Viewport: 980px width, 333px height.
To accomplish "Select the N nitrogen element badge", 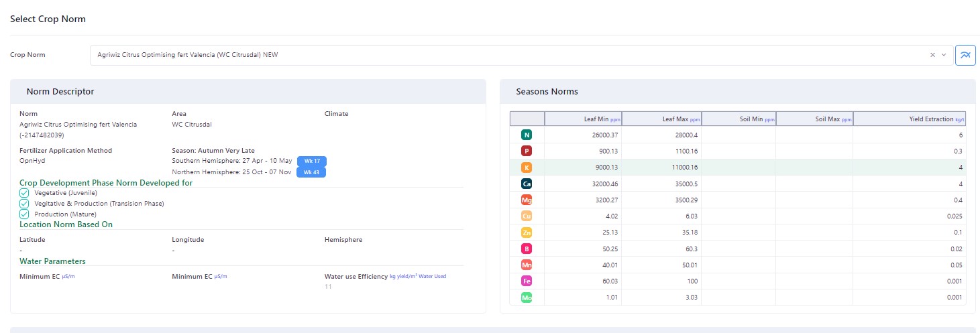I will click(x=527, y=135).
